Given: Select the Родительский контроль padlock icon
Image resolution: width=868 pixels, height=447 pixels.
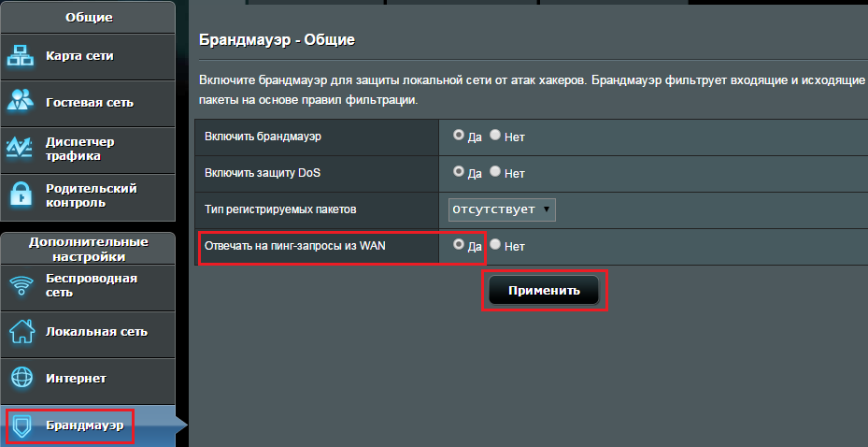Looking at the screenshot, I should point(21,195).
